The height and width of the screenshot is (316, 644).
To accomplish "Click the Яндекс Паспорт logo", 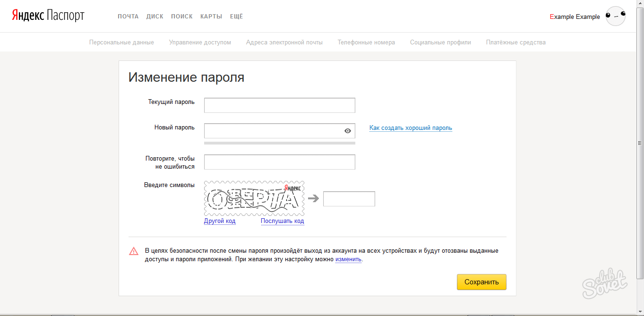I will click(x=48, y=16).
